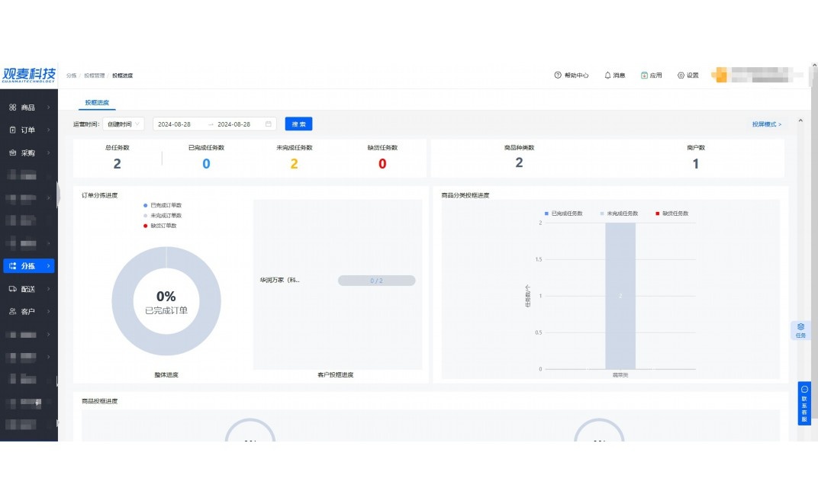Open the 任务 task floating icon
Screen dimensions: 818x504
tap(800, 329)
